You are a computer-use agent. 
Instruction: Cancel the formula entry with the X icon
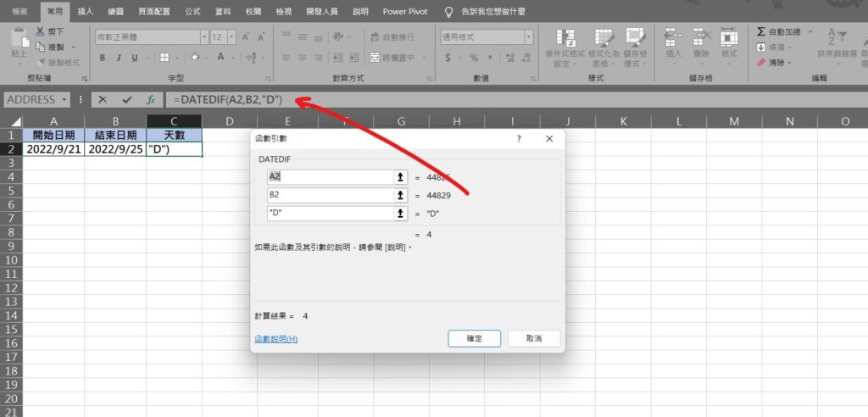pos(103,99)
